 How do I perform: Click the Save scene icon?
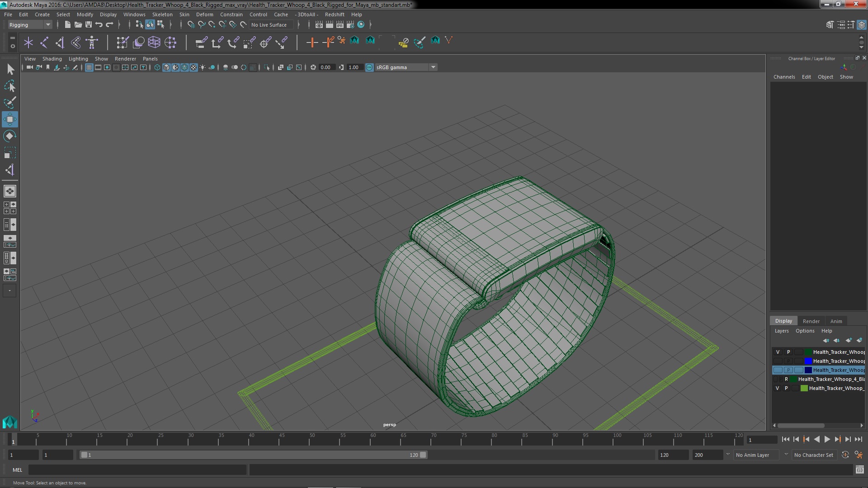point(89,24)
